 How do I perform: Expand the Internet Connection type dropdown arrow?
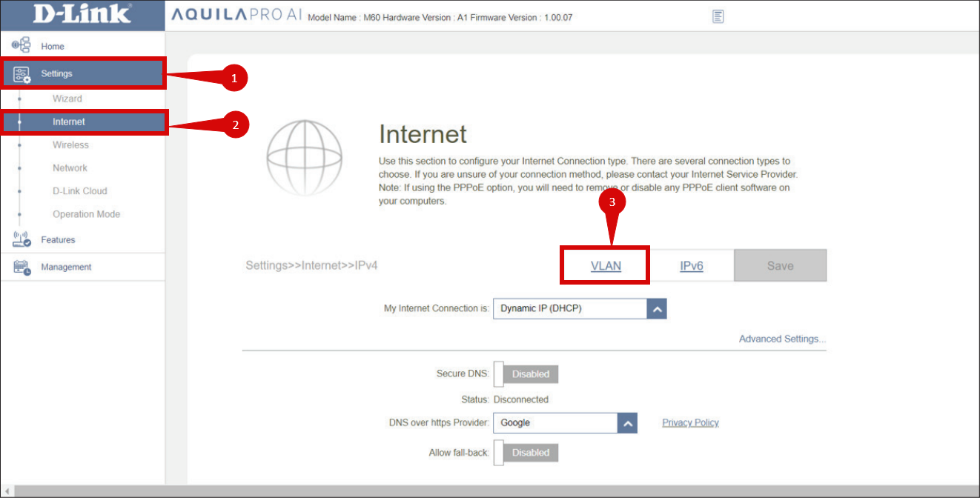[656, 309]
